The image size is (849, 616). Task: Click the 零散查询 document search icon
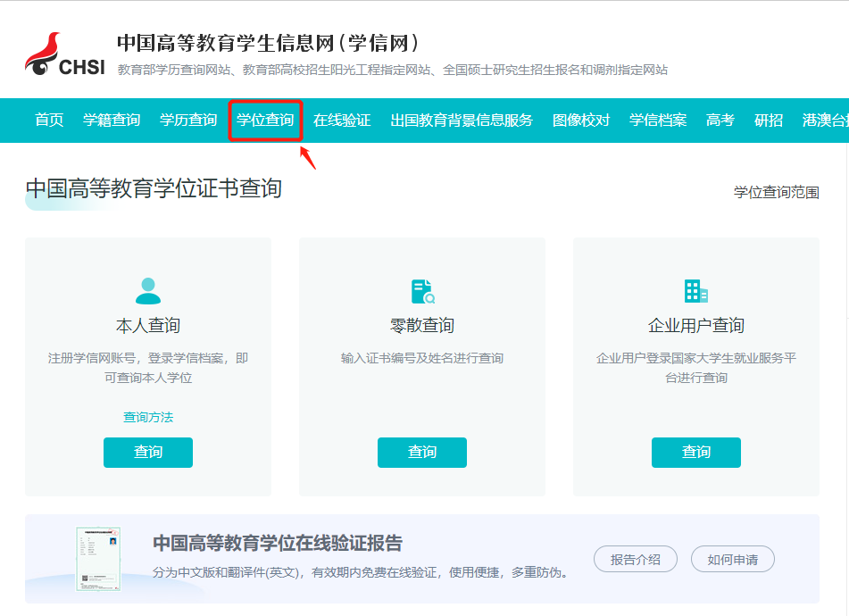tap(423, 291)
